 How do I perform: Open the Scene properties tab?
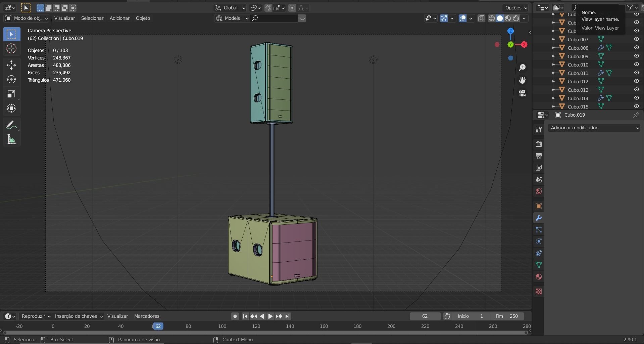tap(539, 179)
